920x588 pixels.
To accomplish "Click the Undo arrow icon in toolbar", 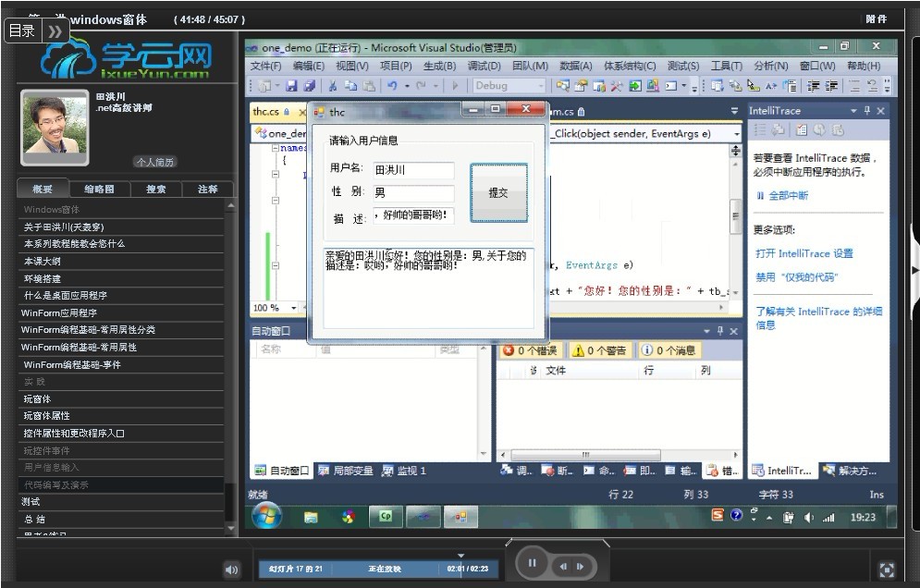I will pyautogui.click(x=393, y=86).
